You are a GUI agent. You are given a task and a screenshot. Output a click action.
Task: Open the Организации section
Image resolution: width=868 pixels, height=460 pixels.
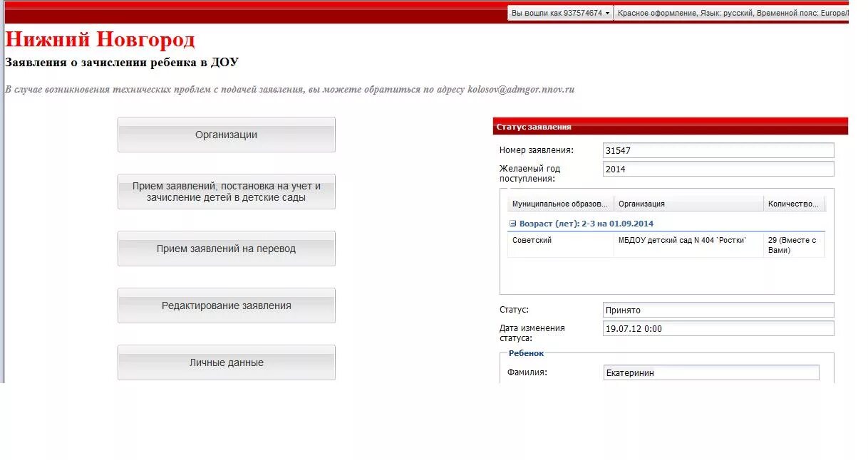(226, 135)
